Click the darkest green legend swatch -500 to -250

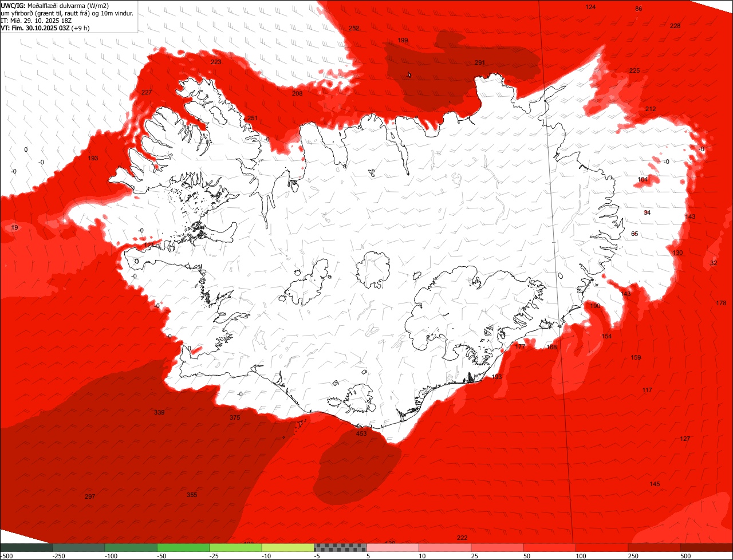pyautogui.click(x=26, y=547)
